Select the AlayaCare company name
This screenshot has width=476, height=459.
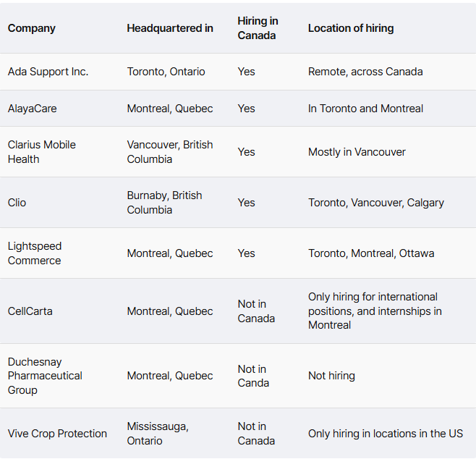[x=33, y=109]
